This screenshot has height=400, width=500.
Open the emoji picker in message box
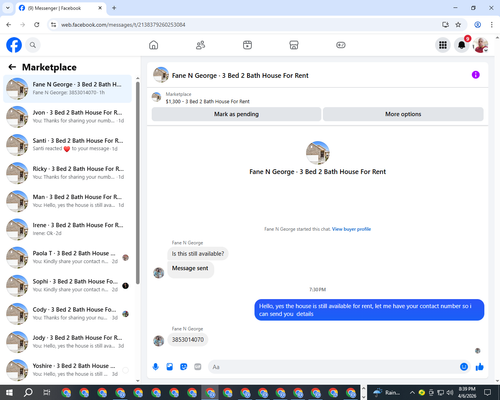pos(464,367)
